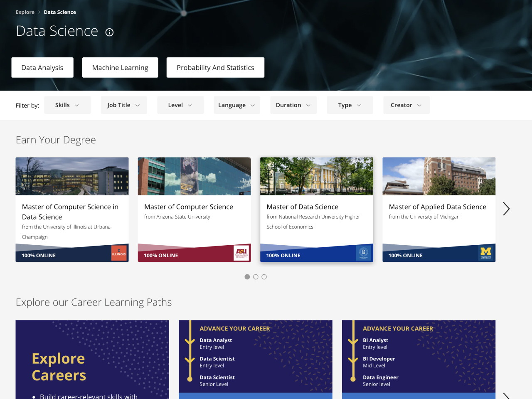532x399 pixels.
Task: Click 100% ONLINE label on Michigan card
Action: click(405, 256)
